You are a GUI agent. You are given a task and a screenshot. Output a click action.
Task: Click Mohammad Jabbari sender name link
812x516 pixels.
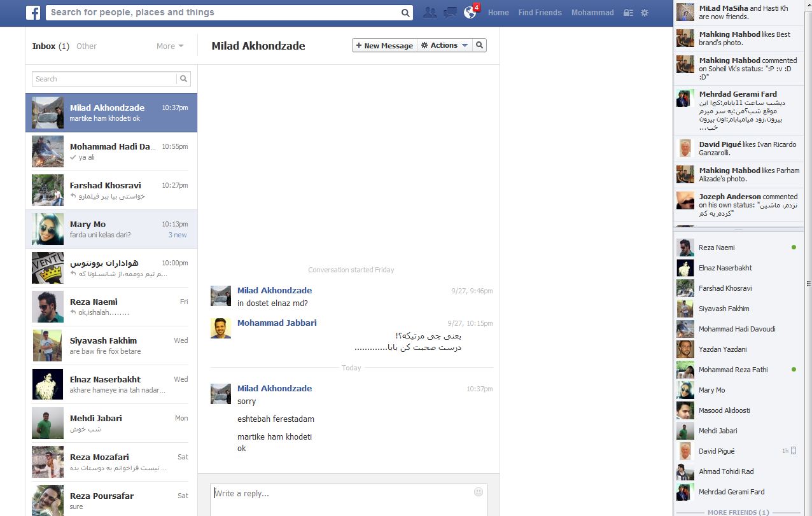coord(277,323)
